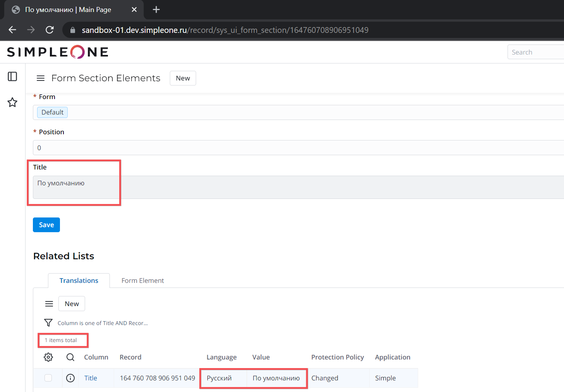The height and width of the screenshot is (392, 564).
Task: Select the Translations tab
Action: (x=79, y=281)
